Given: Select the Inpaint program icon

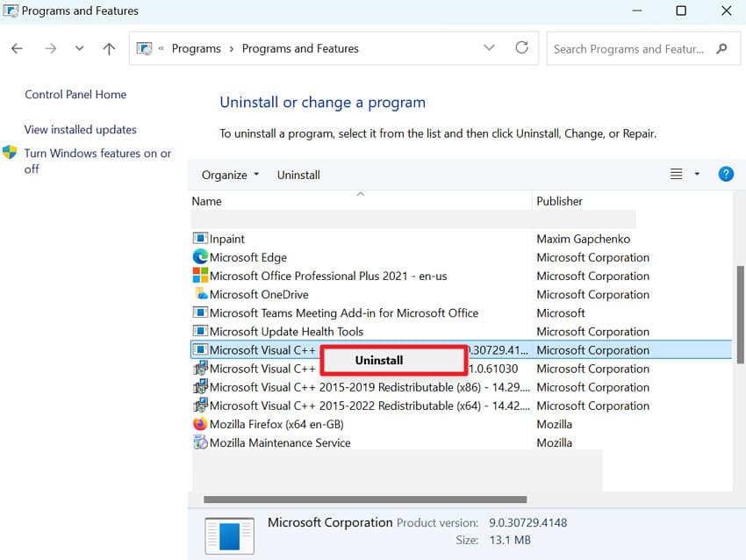Looking at the screenshot, I should 198,239.
